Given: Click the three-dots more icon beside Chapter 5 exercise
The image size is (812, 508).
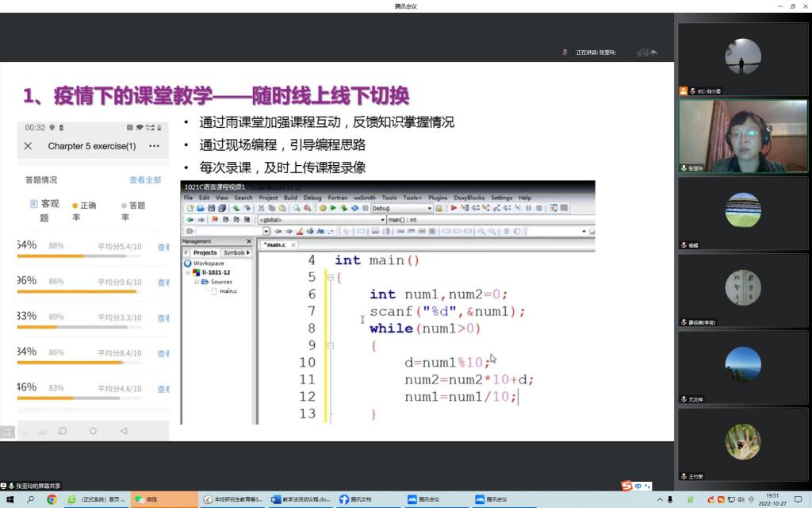Looking at the screenshot, I should coord(154,146).
